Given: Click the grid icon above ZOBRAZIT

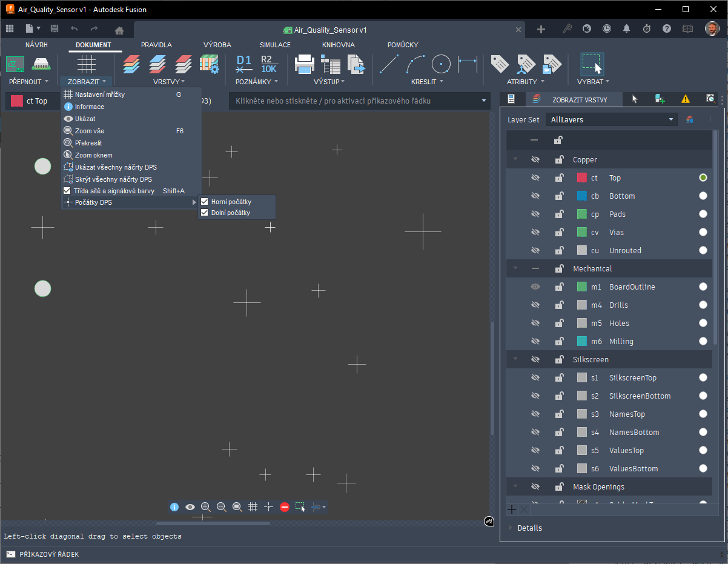Looking at the screenshot, I should 87,63.
